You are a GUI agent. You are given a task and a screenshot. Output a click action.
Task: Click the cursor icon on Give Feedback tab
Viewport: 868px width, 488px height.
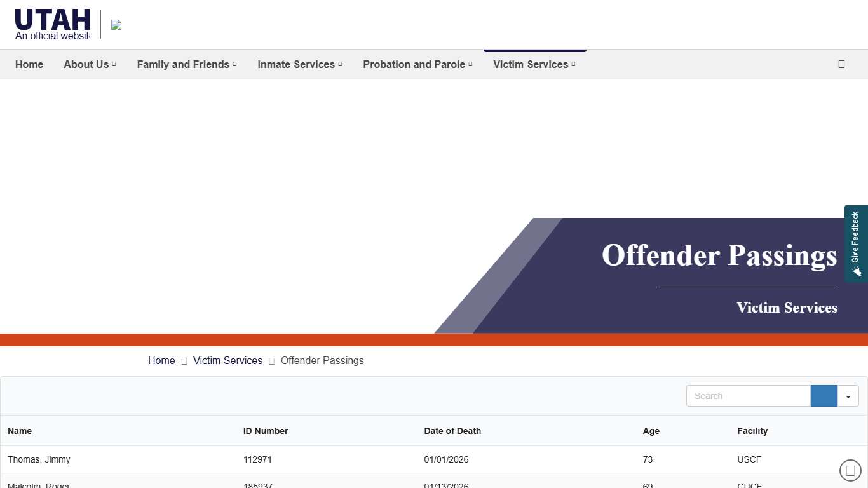coord(856,271)
